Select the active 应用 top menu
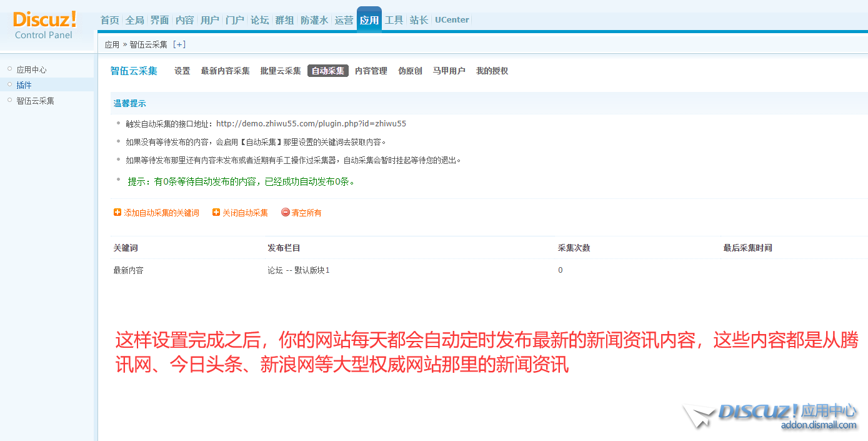This screenshot has width=868, height=441. click(x=369, y=20)
